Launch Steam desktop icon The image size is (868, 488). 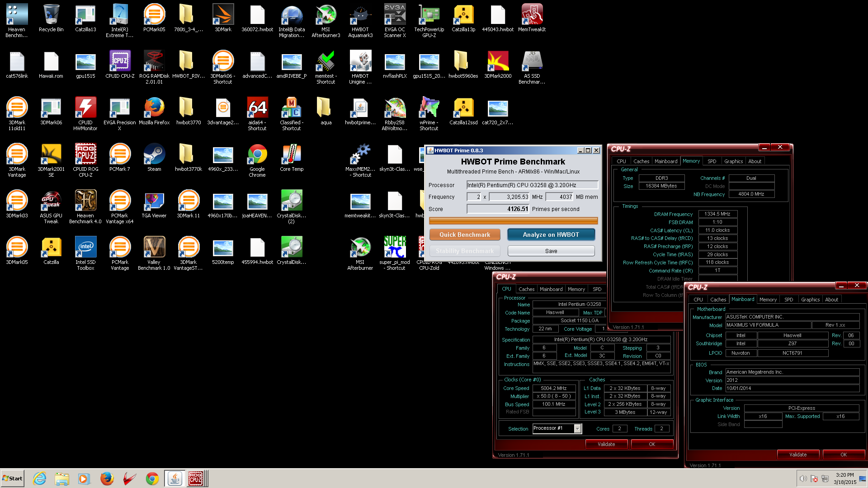click(x=154, y=158)
